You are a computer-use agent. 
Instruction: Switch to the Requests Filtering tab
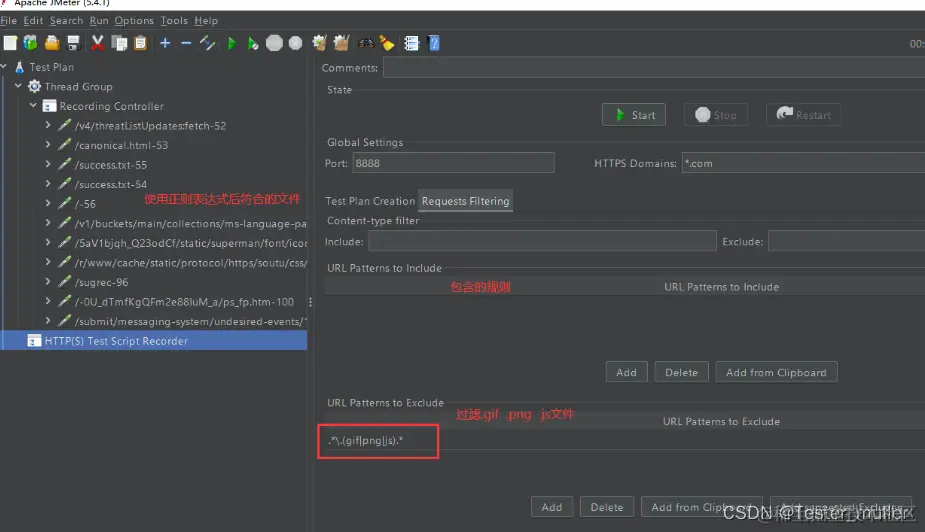pos(465,201)
